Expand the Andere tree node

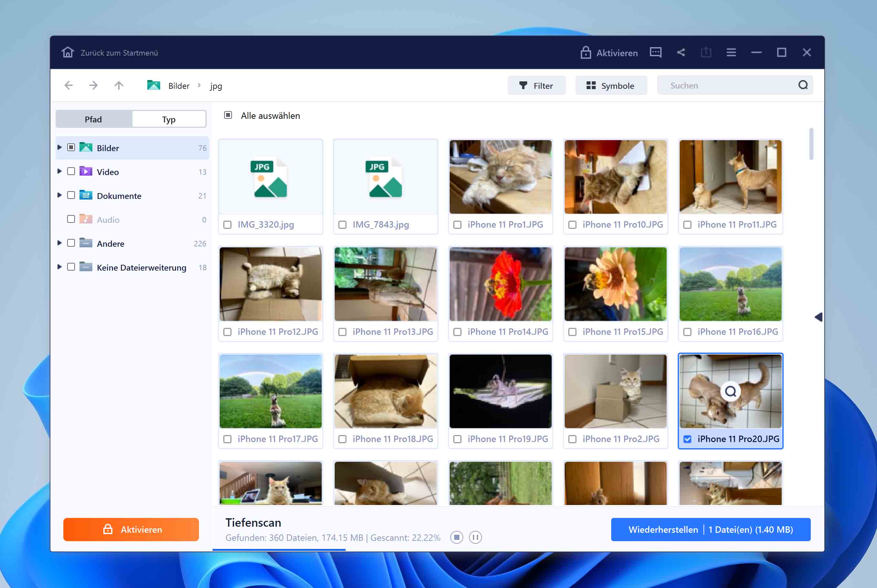(59, 243)
